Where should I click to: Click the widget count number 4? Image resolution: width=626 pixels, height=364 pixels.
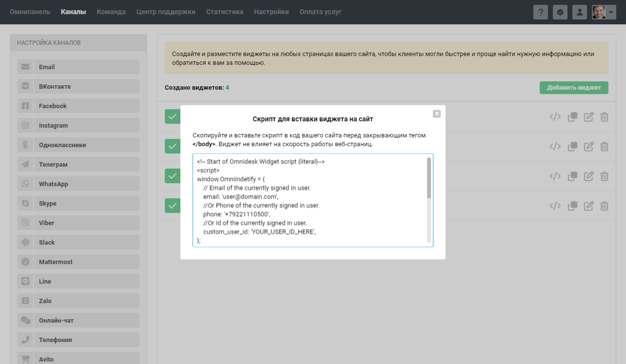pyautogui.click(x=227, y=88)
